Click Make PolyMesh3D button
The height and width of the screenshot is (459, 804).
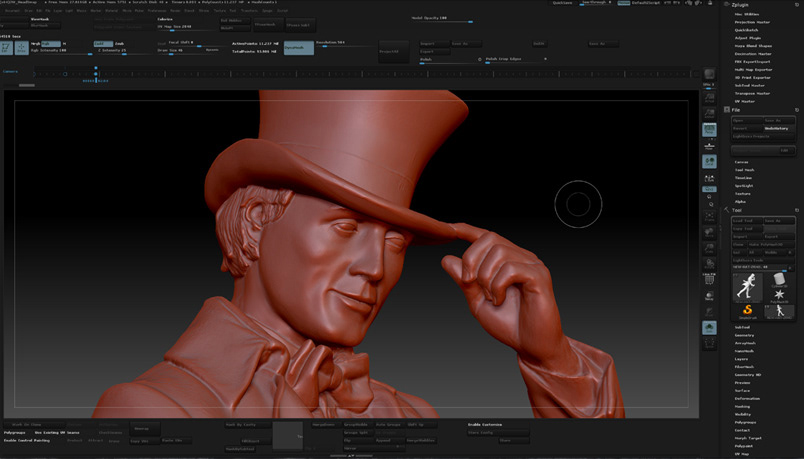click(x=772, y=245)
